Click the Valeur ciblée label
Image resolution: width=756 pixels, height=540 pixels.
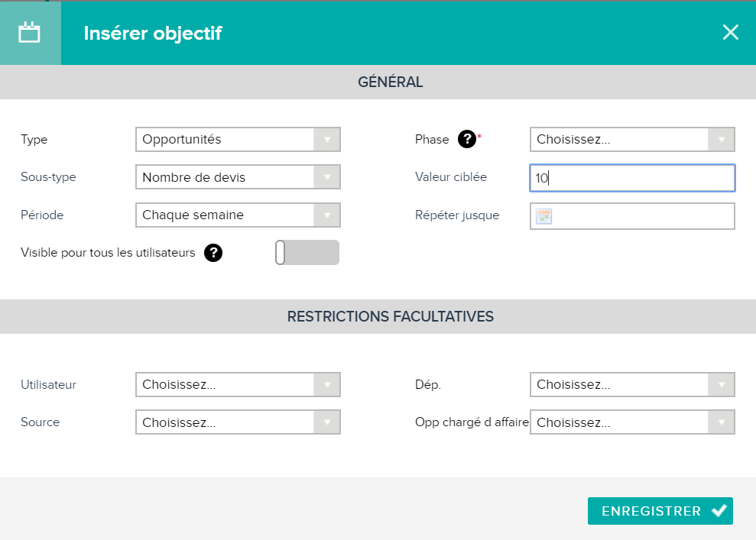click(451, 176)
